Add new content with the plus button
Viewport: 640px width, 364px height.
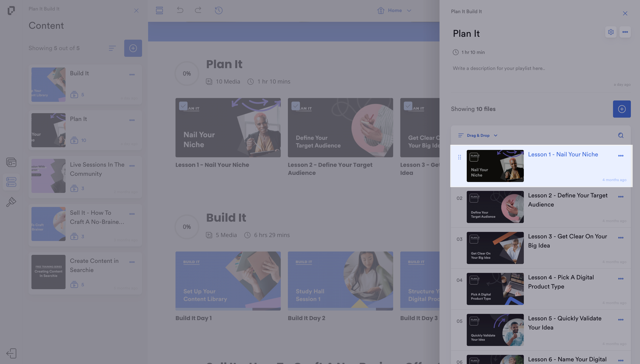(x=133, y=48)
